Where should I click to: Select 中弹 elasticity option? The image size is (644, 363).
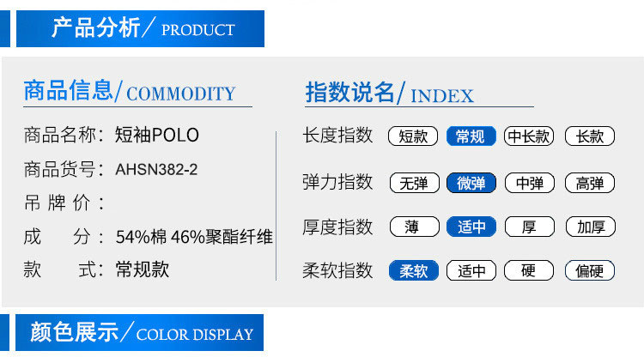click(530, 183)
